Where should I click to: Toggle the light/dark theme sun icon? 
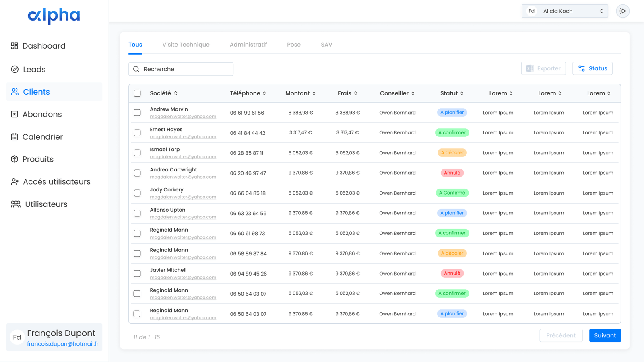(622, 11)
